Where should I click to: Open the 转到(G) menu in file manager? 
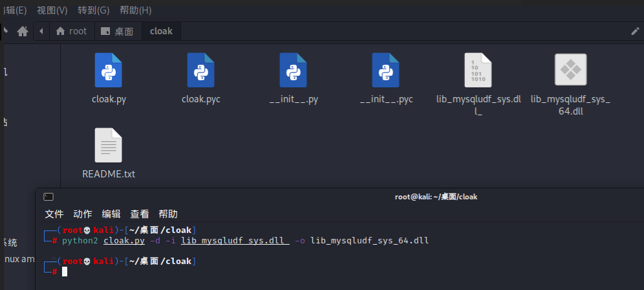tap(94, 10)
